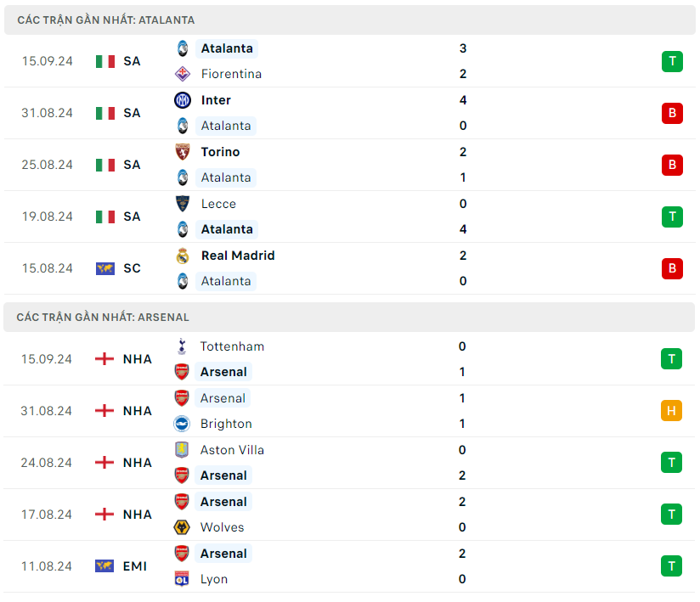Click the red B badge for Real Madrid match

[x=672, y=268]
